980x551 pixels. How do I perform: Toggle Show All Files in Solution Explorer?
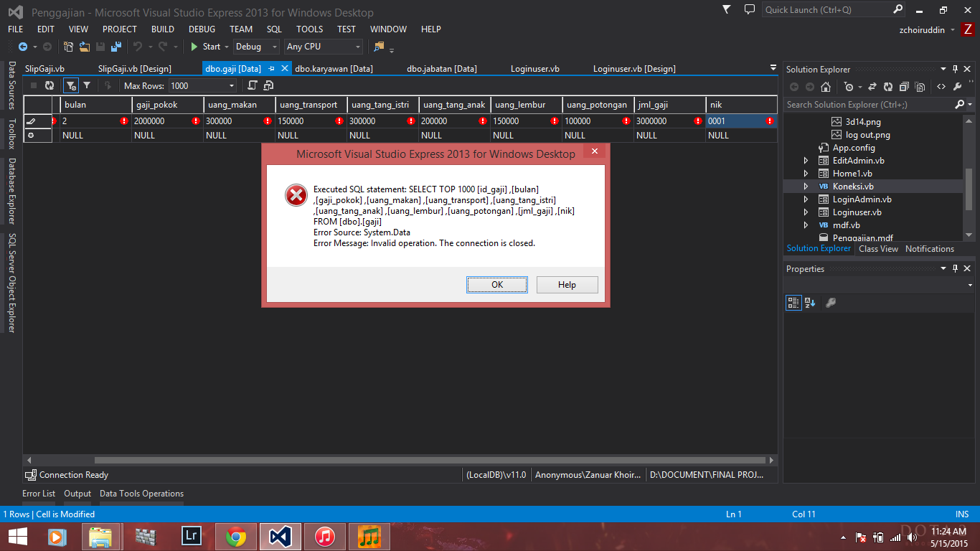921,87
